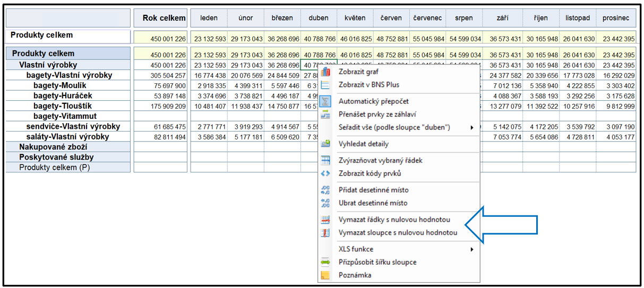Image resolution: width=644 pixels, height=288 pixels.
Task: Click the icon beside Ubrat desetinné místo
Action: pos(325,203)
